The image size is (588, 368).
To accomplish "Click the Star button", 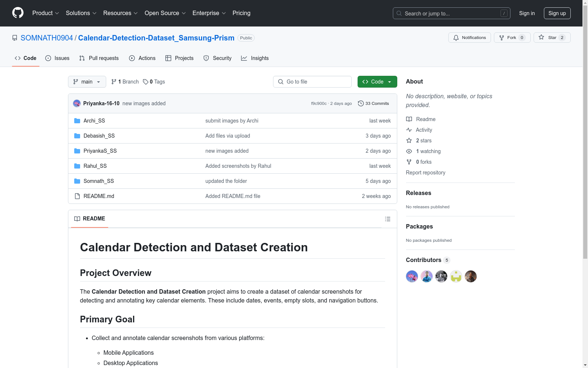I will 552,38.
